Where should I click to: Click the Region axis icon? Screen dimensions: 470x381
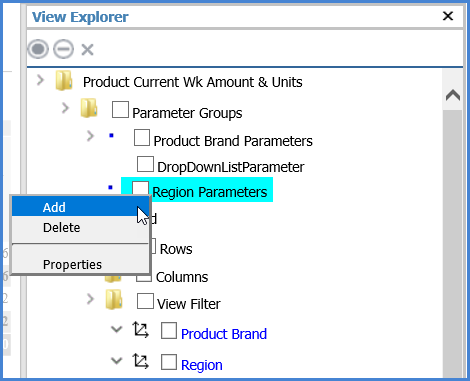click(x=141, y=361)
